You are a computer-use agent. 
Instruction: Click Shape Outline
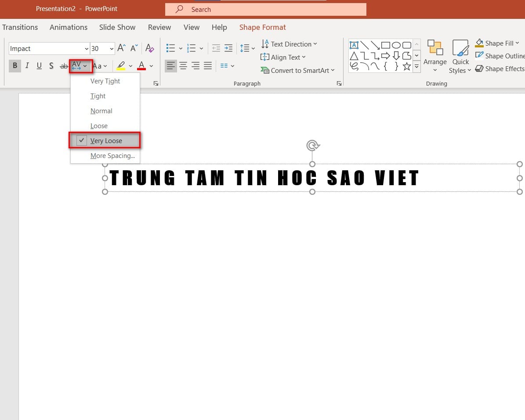point(500,56)
